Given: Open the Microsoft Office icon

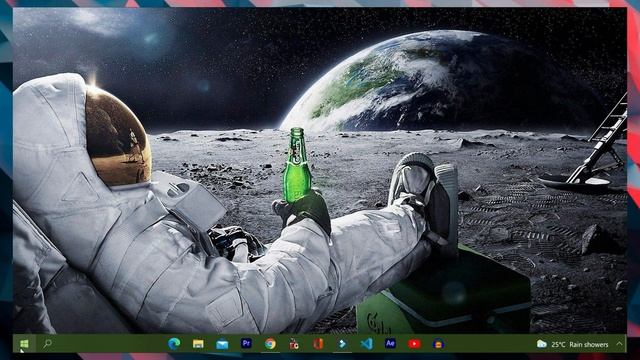Looking at the screenshot, I should click(x=318, y=344).
